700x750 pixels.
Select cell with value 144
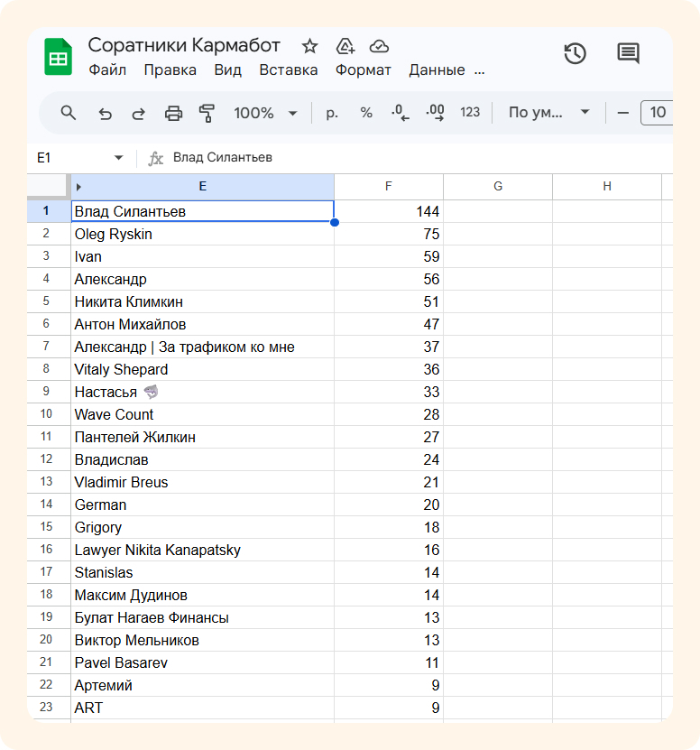[x=389, y=211]
